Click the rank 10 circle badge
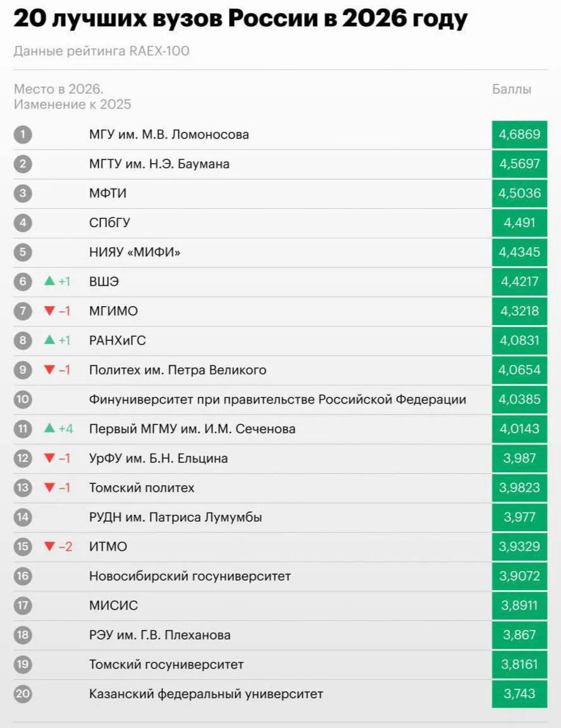561x728 pixels. tap(23, 399)
